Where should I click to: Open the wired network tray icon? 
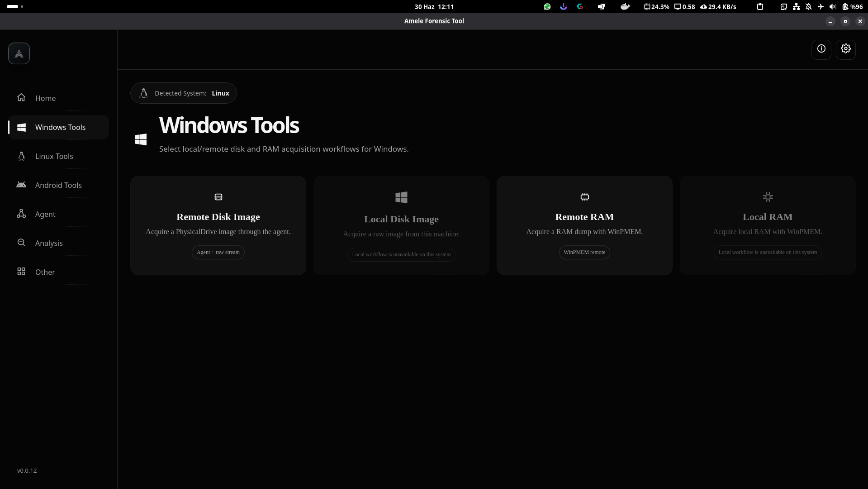796,7
